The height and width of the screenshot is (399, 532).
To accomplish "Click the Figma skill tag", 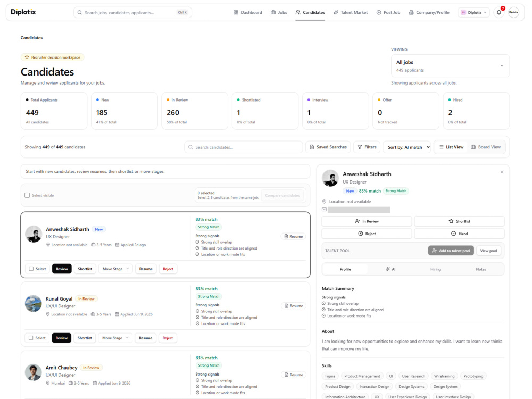I will coord(330,376).
